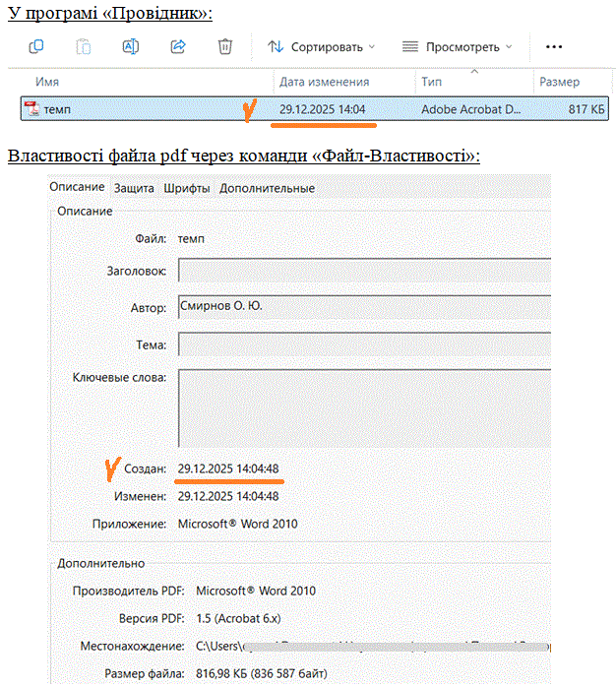The image size is (616, 687).
Task: Click the Copy icon in Explorer toolbar
Action: tap(36, 46)
